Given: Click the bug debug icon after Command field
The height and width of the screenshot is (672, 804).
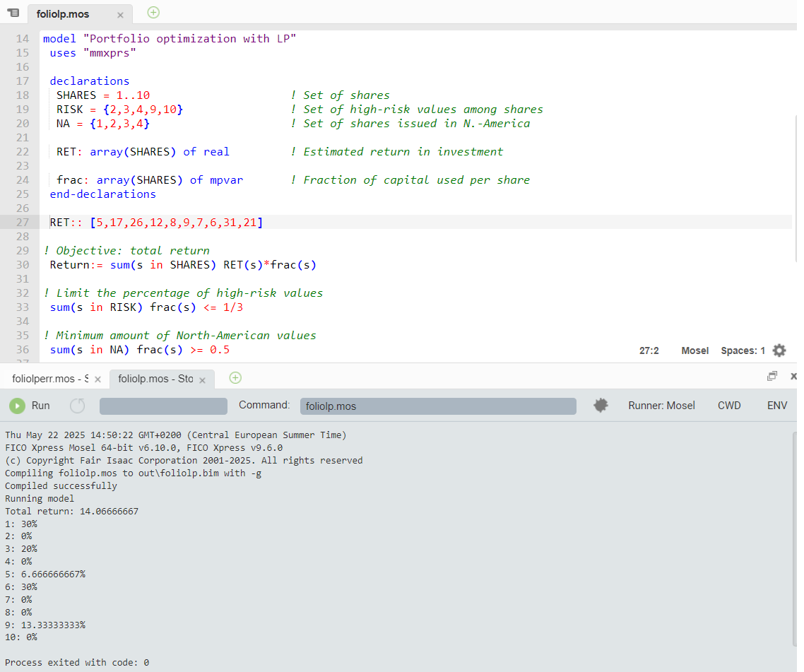Looking at the screenshot, I should (601, 406).
